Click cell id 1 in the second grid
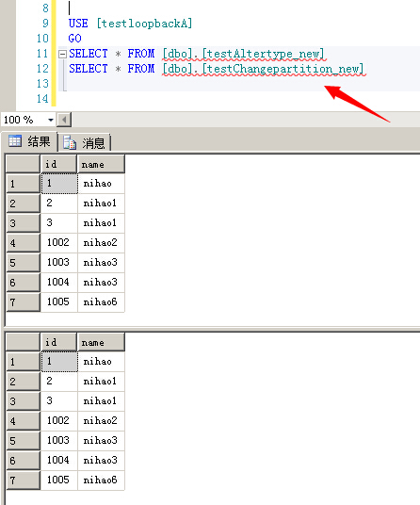This screenshot has width=420, height=505. pos(59,362)
